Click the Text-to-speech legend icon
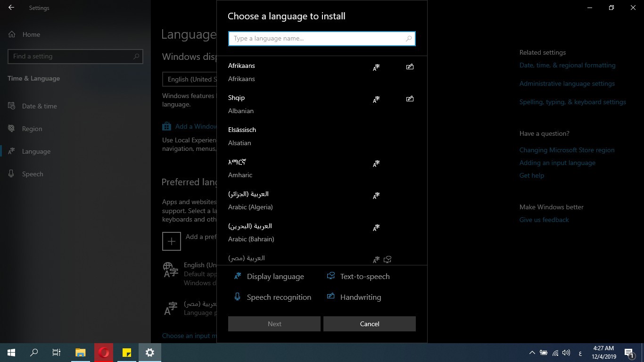 coord(331,276)
